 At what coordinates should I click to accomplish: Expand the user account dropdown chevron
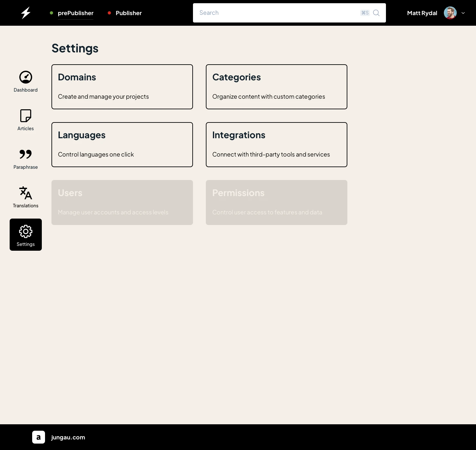tap(463, 13)
